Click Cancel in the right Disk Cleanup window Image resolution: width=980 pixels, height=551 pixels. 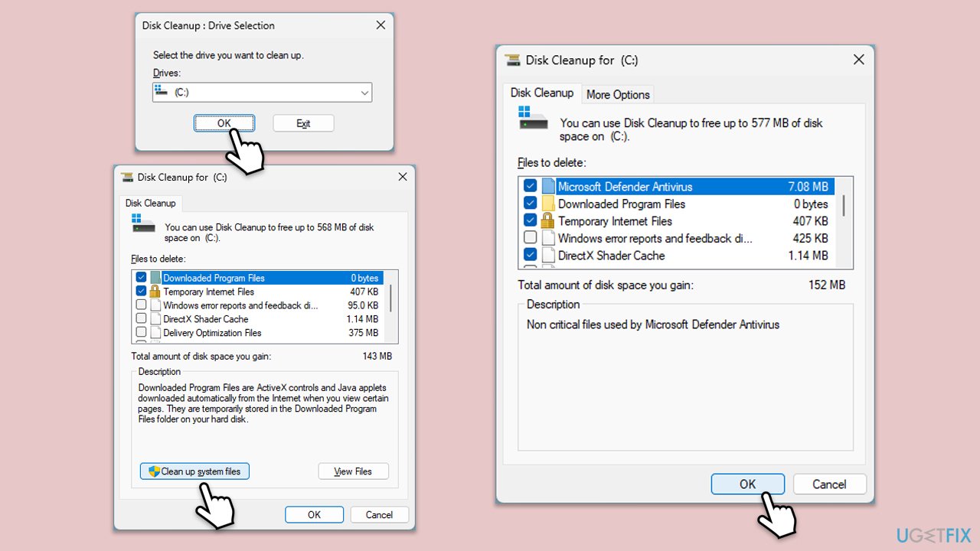point(829,484)
